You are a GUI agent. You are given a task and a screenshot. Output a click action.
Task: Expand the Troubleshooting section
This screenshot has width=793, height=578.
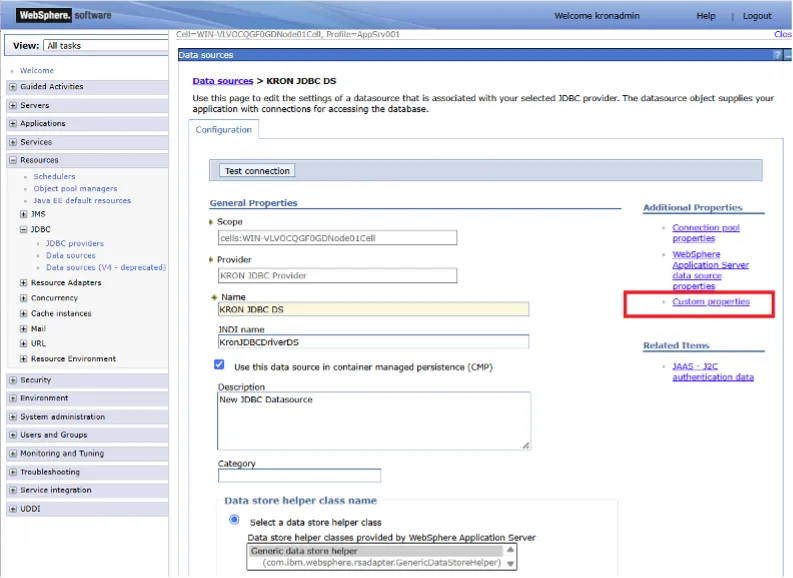pyautogui.click(x=13, y=472)
